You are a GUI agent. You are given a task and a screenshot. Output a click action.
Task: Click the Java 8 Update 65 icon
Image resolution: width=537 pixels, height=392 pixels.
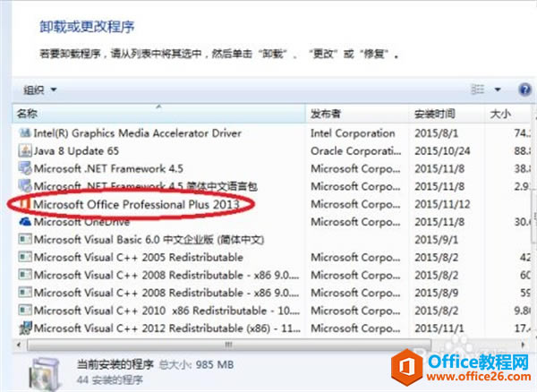click(25, 150)
